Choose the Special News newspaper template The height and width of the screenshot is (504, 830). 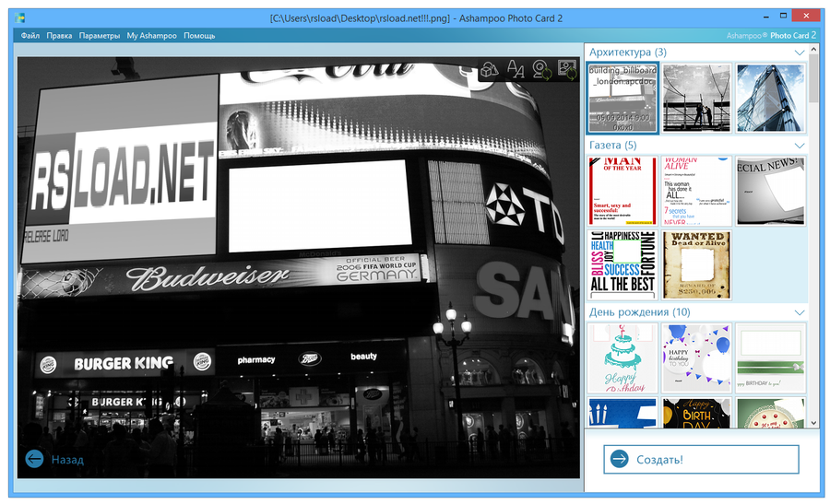(x=771, y=191)
